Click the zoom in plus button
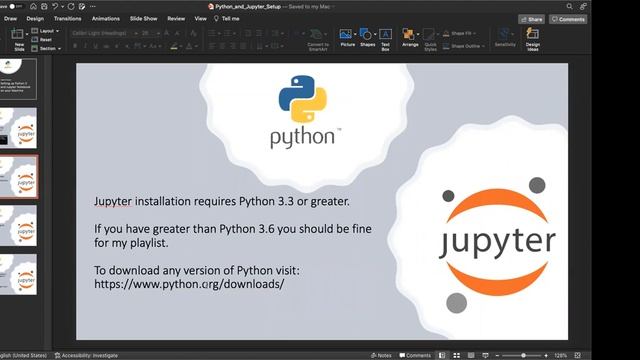The image size is (640, 360). click(546, 356)
